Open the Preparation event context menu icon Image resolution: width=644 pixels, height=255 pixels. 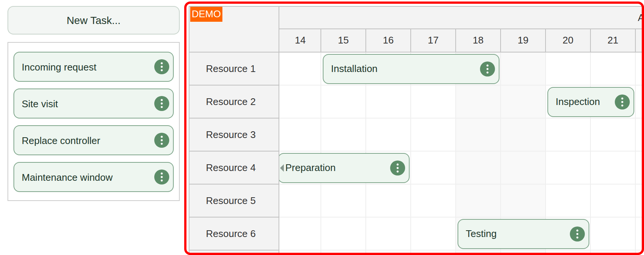[397, 168]
